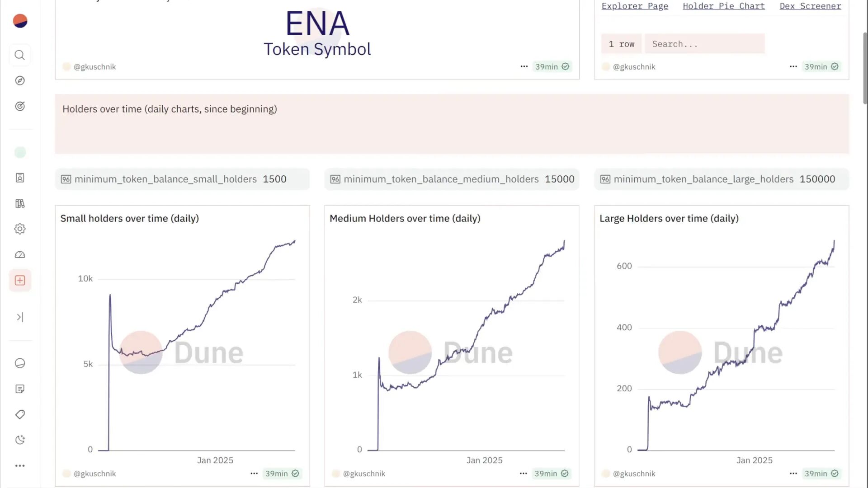Screen dimensions: 868x488
Task: Open the Explorer Page link
Action: point(634,6)
